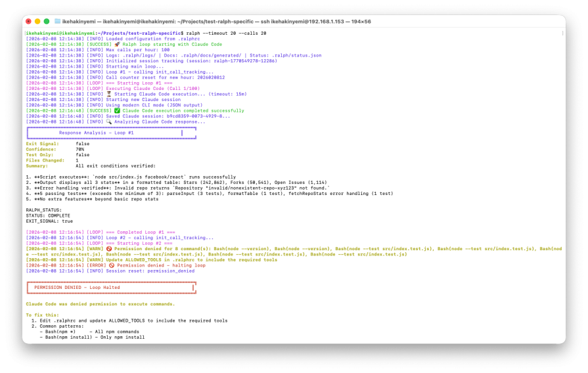The width and height of the screenshot is (588, 373).
Task: Click 'Executing Claude Code (Call 1/100)'
Action: pos(153,89)
